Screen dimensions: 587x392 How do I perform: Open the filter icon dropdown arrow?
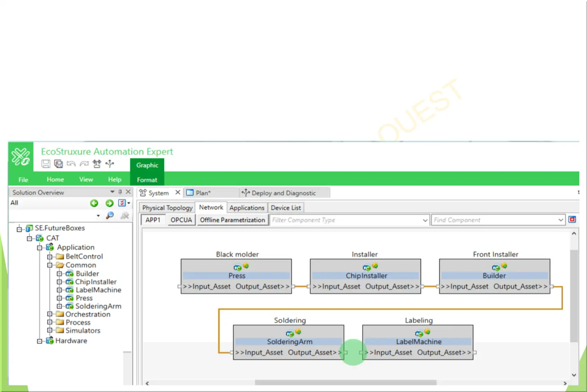point(128,203)
